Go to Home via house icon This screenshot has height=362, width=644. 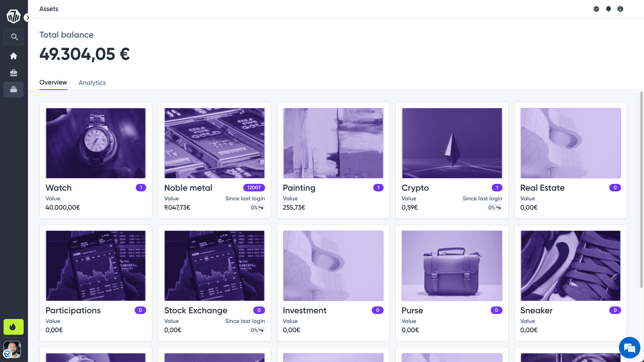click(14, 56)
